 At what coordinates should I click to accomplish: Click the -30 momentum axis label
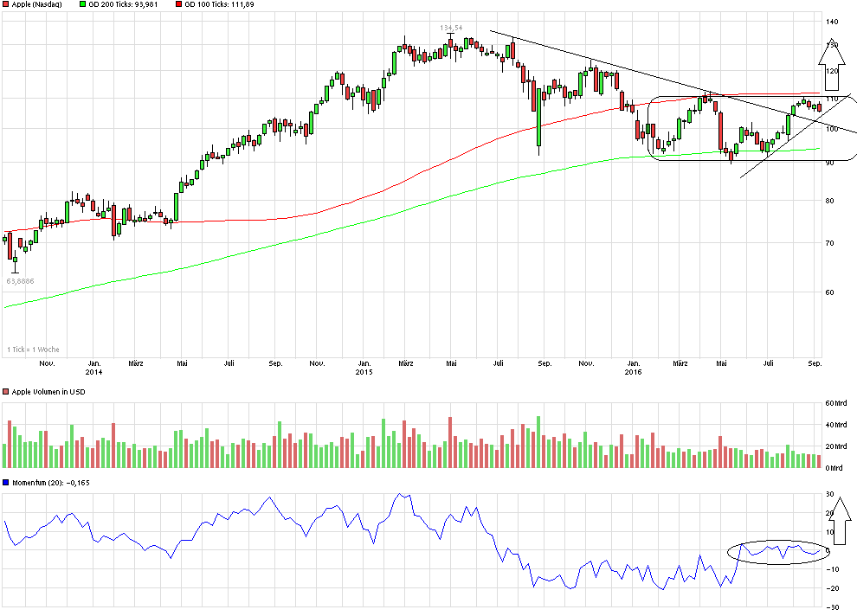(833, 608)
